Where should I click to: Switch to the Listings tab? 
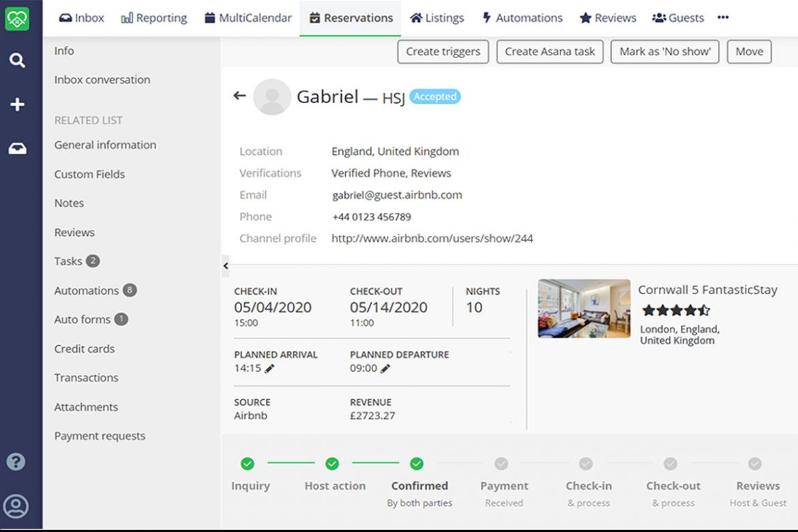coord(437,18)
